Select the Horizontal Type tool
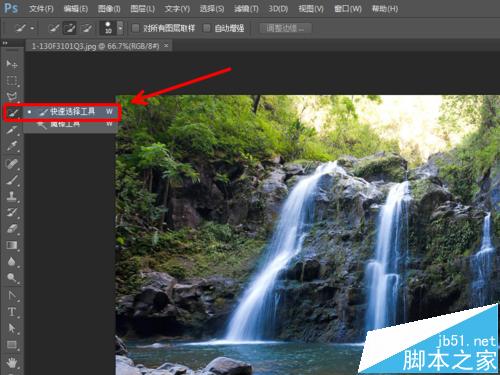The width and height of the screenshot is (500, 375). [x=12, y=312]
